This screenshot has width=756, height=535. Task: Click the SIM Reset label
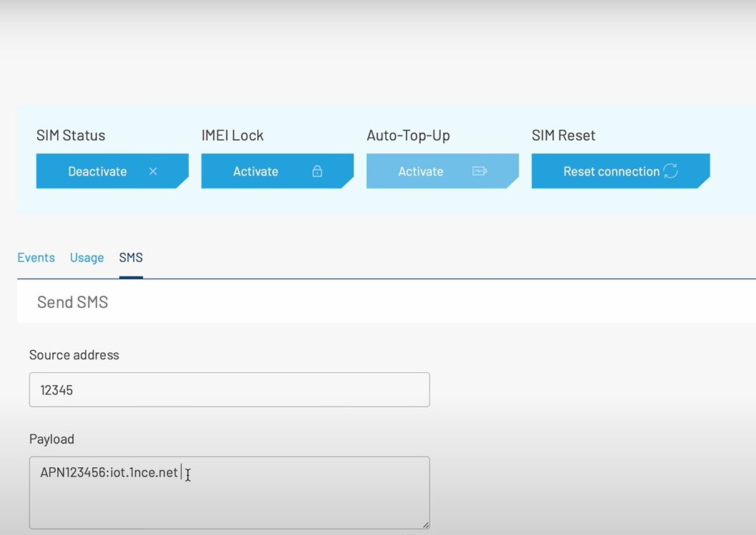564,136
